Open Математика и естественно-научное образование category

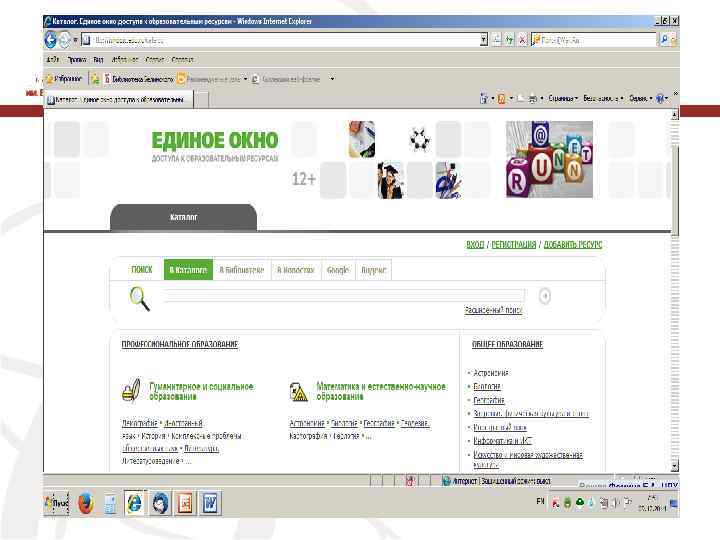381,391
